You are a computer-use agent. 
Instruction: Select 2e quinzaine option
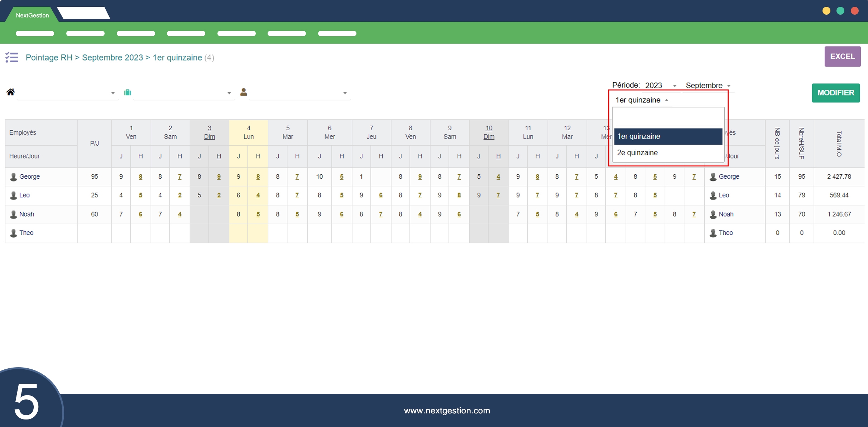(x=637, y=153)
